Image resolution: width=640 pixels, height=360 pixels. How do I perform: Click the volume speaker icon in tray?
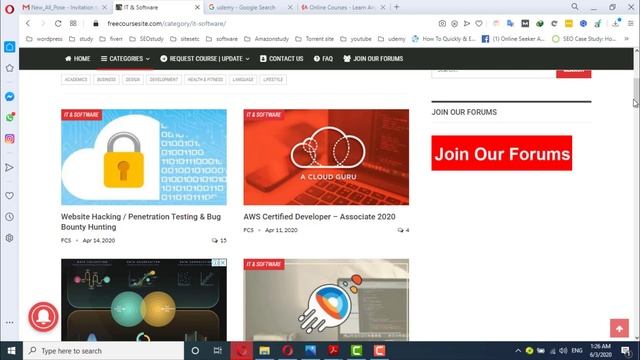coord(563,351)
